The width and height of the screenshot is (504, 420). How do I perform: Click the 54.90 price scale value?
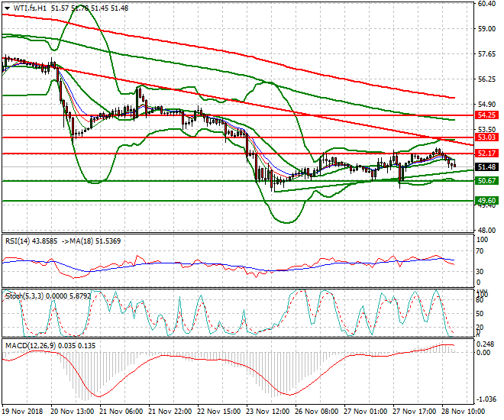[x=486, y=105]
